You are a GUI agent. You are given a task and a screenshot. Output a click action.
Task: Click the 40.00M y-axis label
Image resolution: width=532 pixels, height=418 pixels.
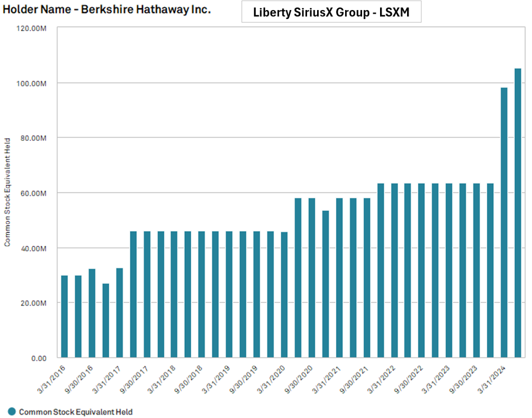pos(33,248)
